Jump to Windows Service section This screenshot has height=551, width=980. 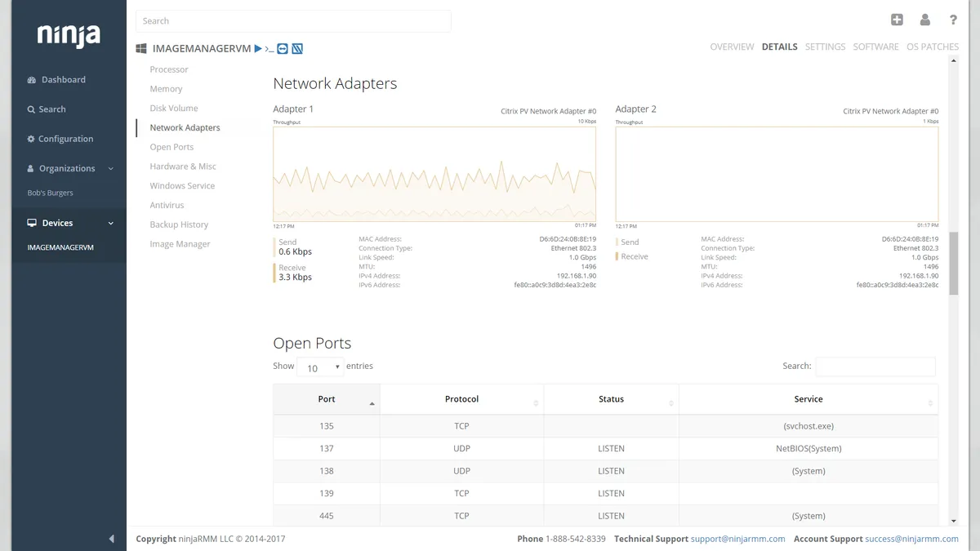[182, 186]
